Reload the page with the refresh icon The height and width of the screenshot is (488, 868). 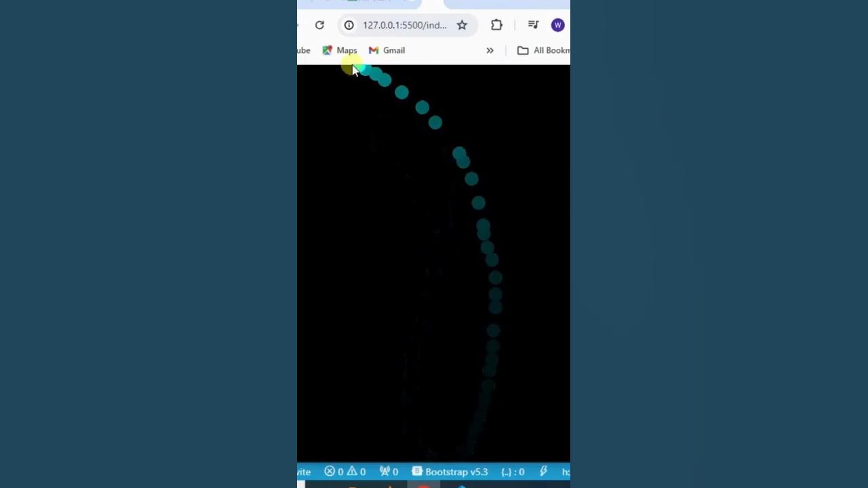pos(319,25)
